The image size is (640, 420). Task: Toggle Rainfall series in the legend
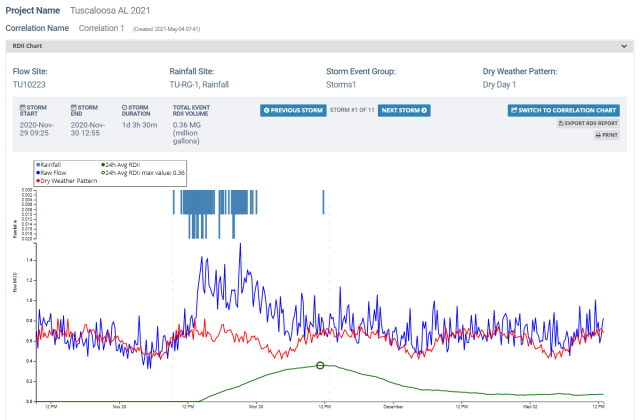click(x=48, y=165)
